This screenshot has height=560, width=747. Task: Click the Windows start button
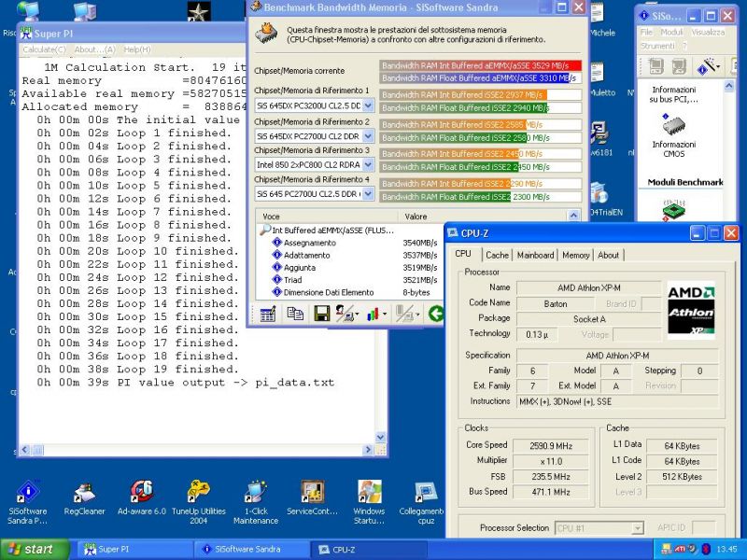point(35,549)
